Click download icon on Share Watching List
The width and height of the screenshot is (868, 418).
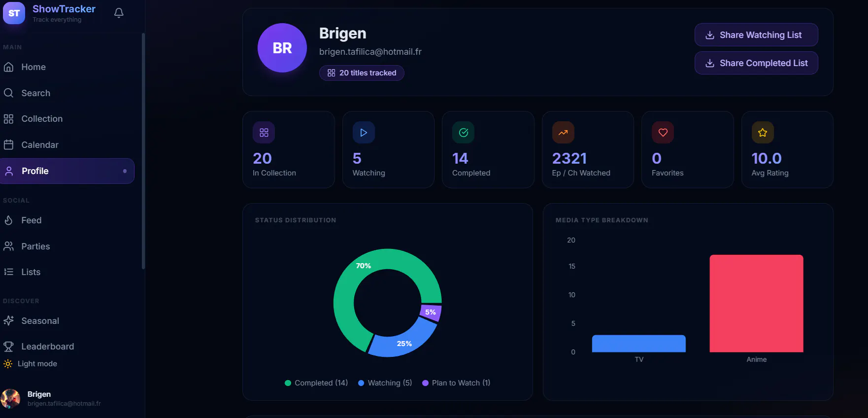pyautogui.click(x=710, y=35)
